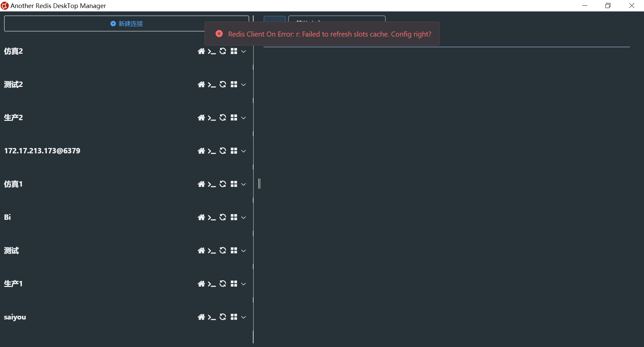Refresh the 测试2 connection
Image resolution: width=644 pixels, height=347 pixels.
[223, 84]
